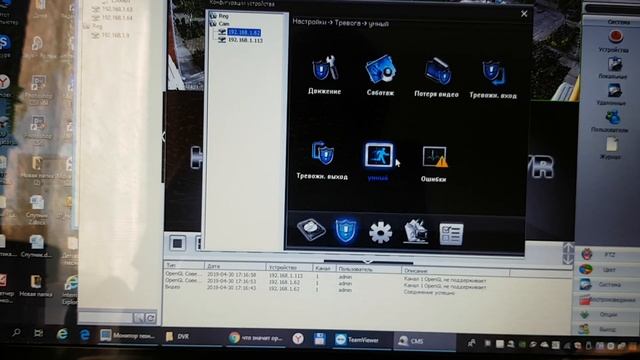Switch to the shield alarm tab icon
This screenshot has height=360, width=640.
346,231
